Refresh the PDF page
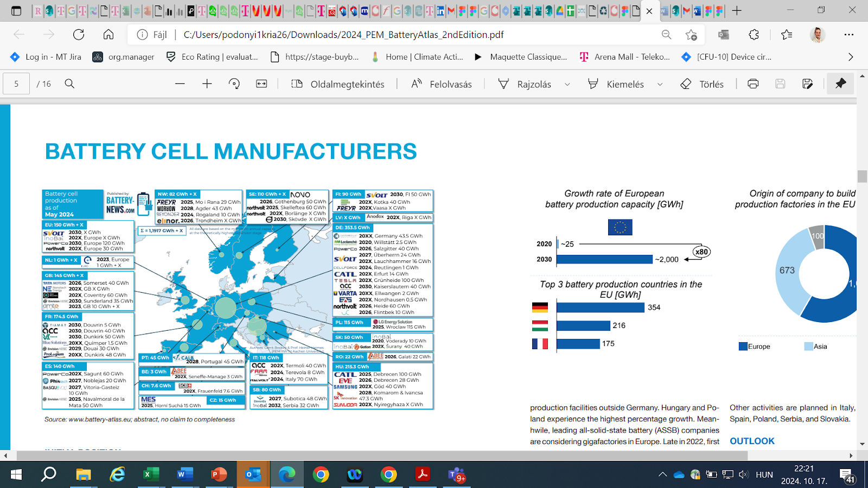868x488 pixels. click(x=79, y=35)
